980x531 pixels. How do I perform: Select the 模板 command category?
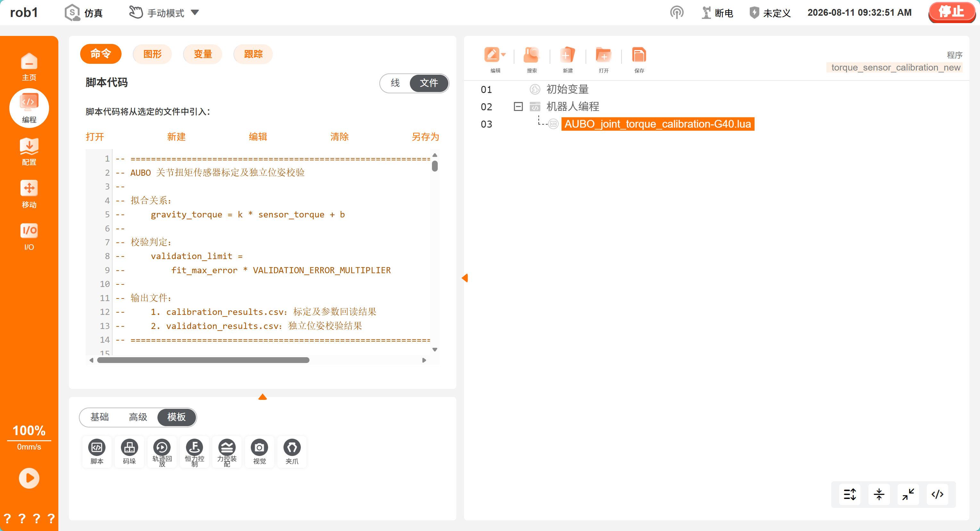point(176,417)
